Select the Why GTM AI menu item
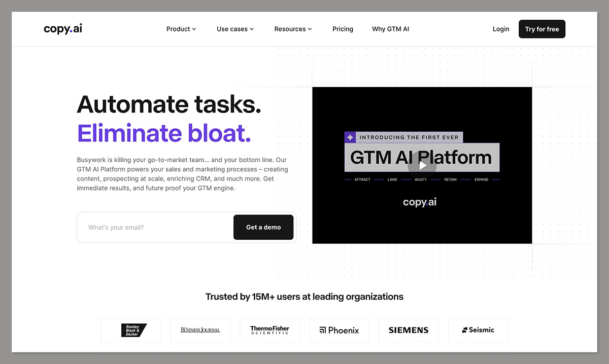This screenshot has width=609, height=364. tap(390, 29)
